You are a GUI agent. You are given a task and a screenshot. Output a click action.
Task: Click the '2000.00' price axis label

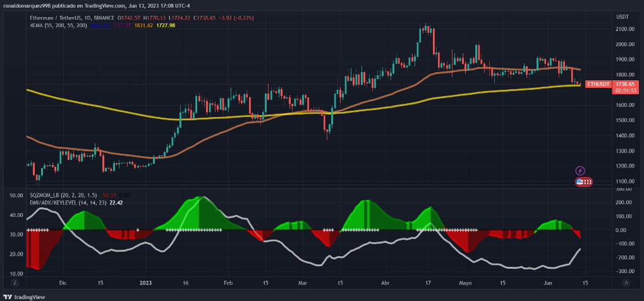point(624,44)
